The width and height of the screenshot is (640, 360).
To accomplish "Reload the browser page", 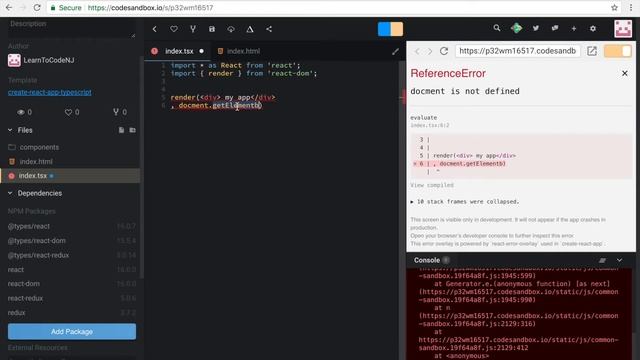I will click(37, 7).
